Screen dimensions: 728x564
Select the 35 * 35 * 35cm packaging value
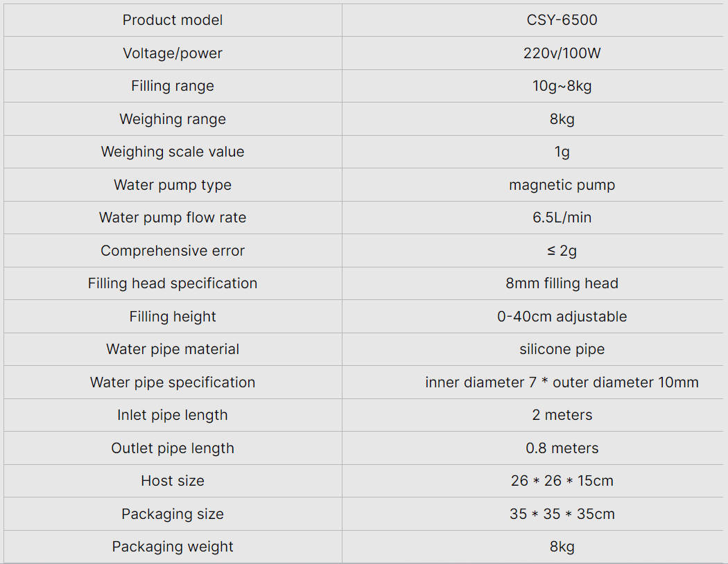click(562, 514)
